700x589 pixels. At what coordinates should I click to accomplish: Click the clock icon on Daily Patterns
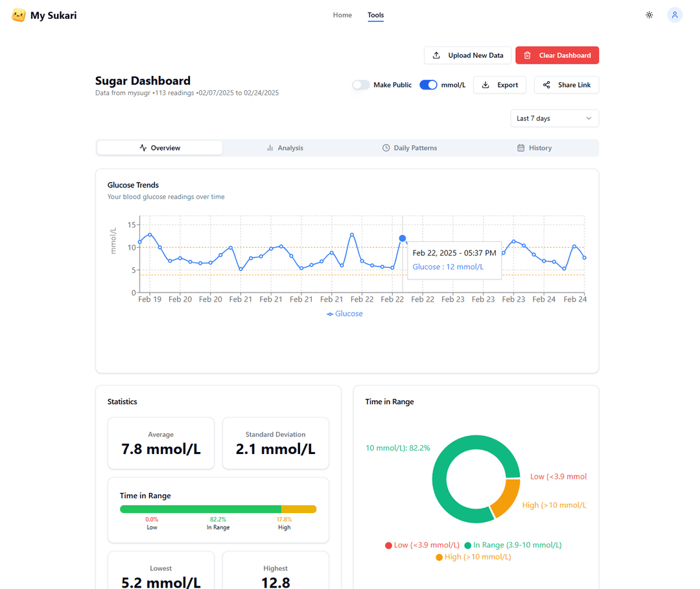click(386, 148)
